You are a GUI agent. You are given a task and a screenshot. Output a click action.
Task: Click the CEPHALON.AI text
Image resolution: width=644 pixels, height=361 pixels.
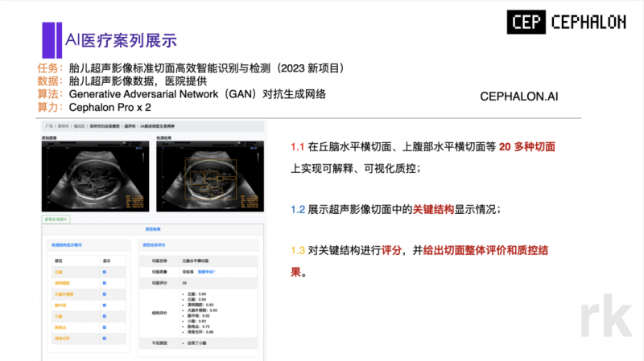[518, 96]
